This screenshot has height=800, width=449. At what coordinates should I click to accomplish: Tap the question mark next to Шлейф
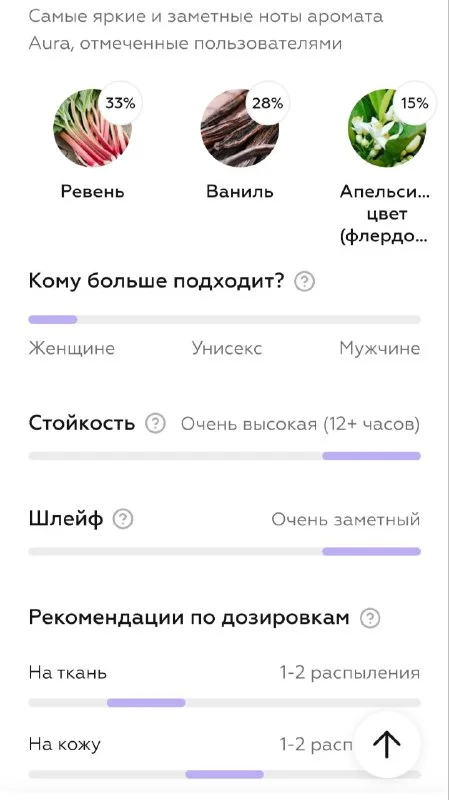click(123, 519)
